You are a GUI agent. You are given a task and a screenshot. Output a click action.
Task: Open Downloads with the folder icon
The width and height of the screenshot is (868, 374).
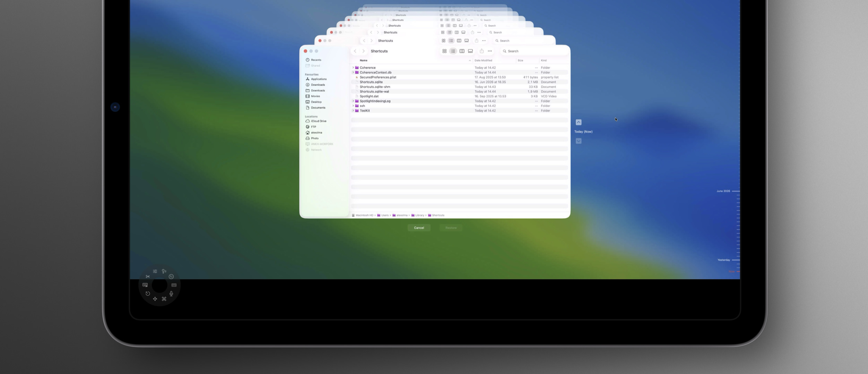coord(315,91)
